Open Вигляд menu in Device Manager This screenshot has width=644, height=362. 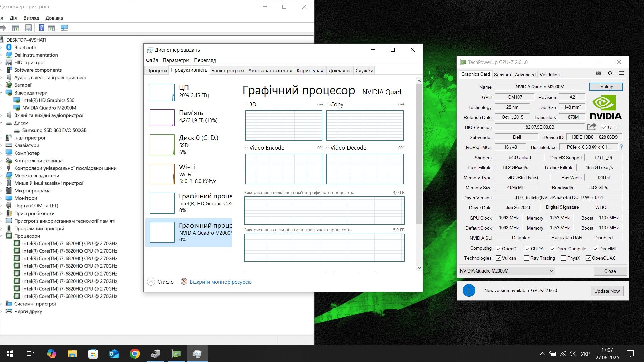[31, 18]
